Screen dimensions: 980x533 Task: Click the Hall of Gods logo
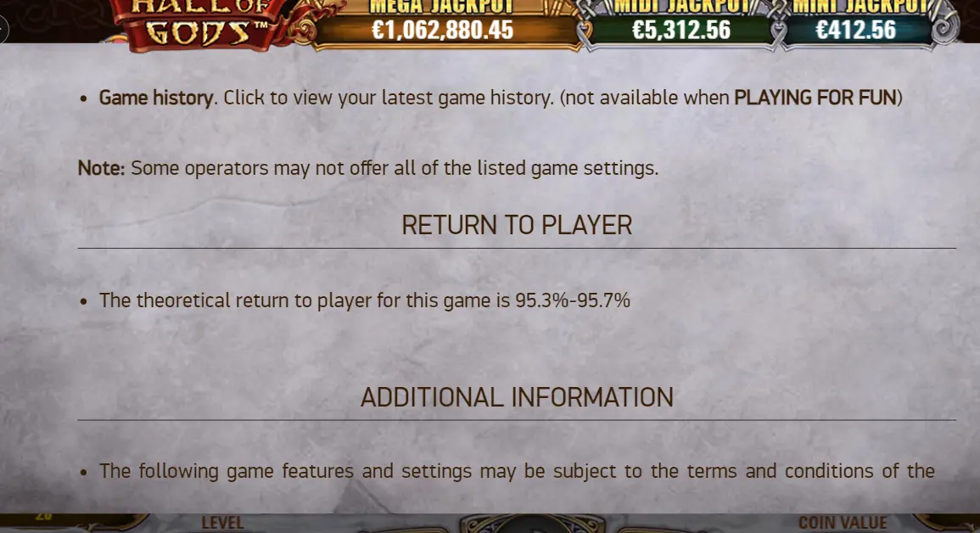199,24
